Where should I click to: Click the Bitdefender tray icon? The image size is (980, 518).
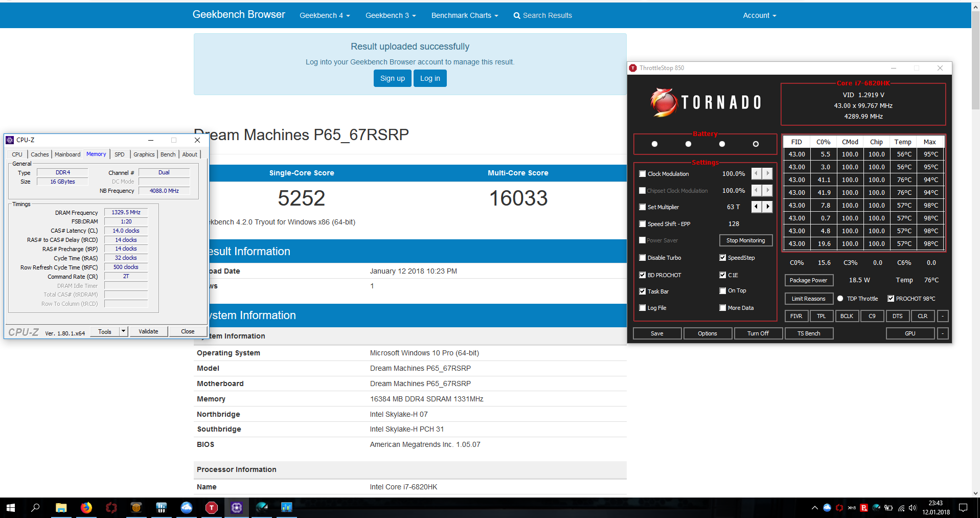[x=864, y=508]
